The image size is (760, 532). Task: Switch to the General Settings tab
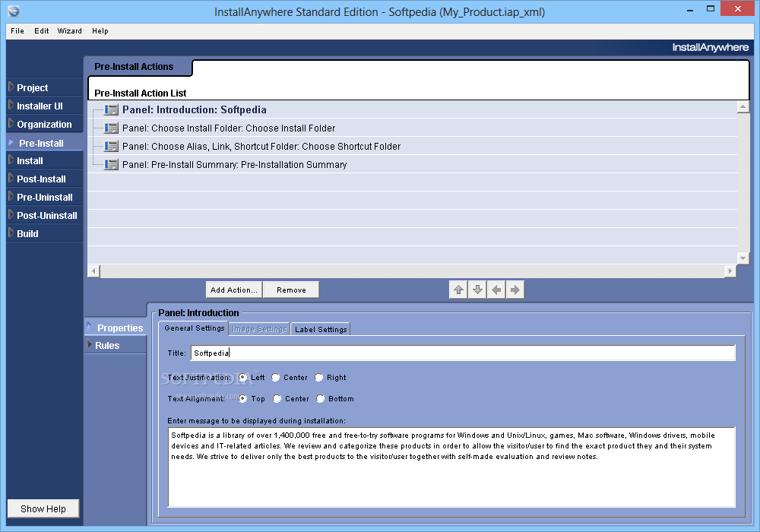(194, 328)
